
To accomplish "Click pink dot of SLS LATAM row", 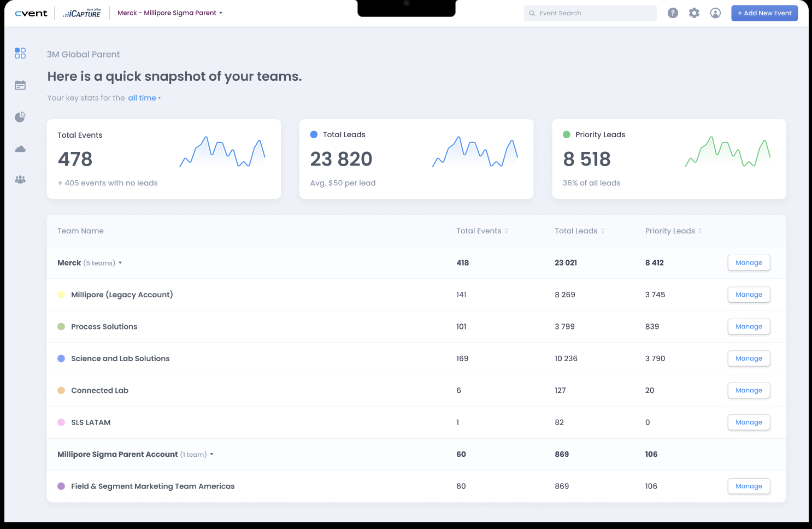I will 61,422.
